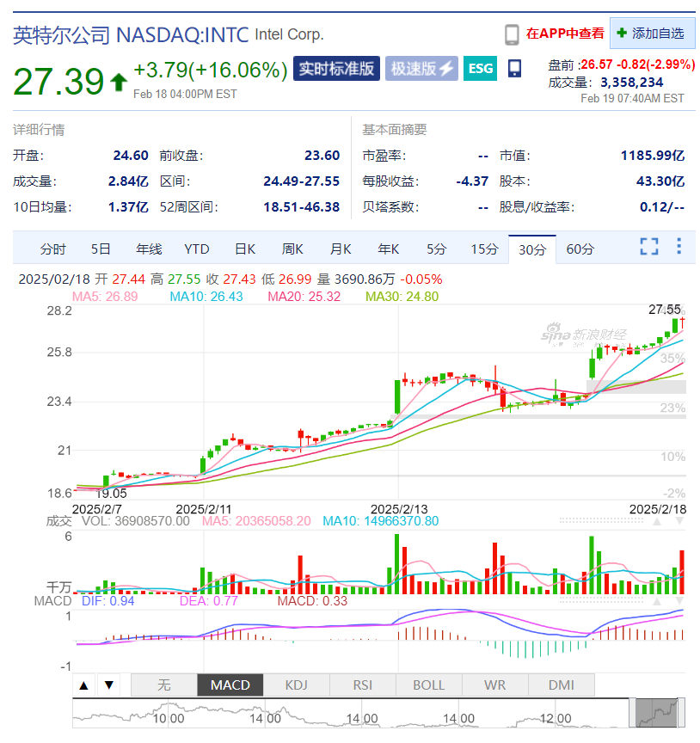Click the lightning bolt icon on 极速版
This screenshot has height=743, width=700.
click(446, 69)
